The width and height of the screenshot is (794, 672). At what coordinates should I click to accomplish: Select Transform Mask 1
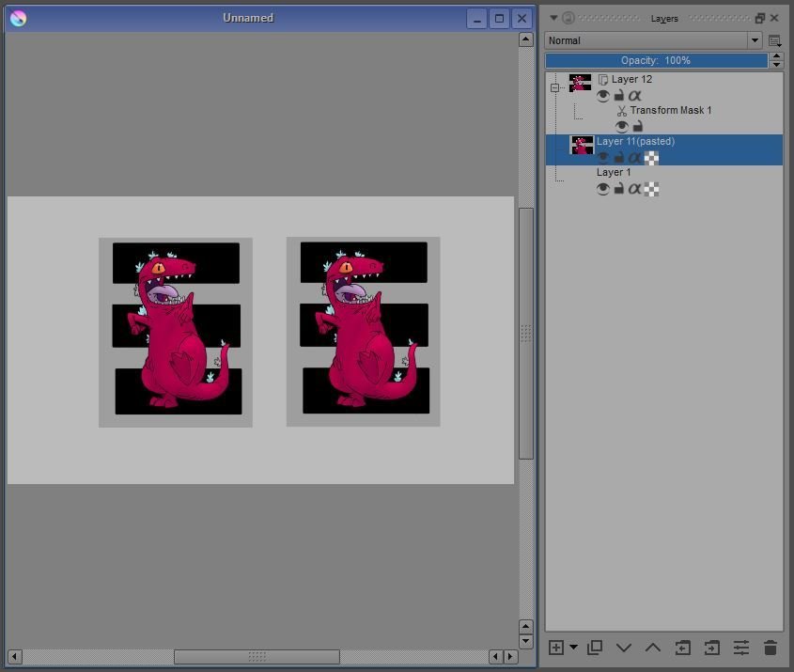tap(671, 110)
